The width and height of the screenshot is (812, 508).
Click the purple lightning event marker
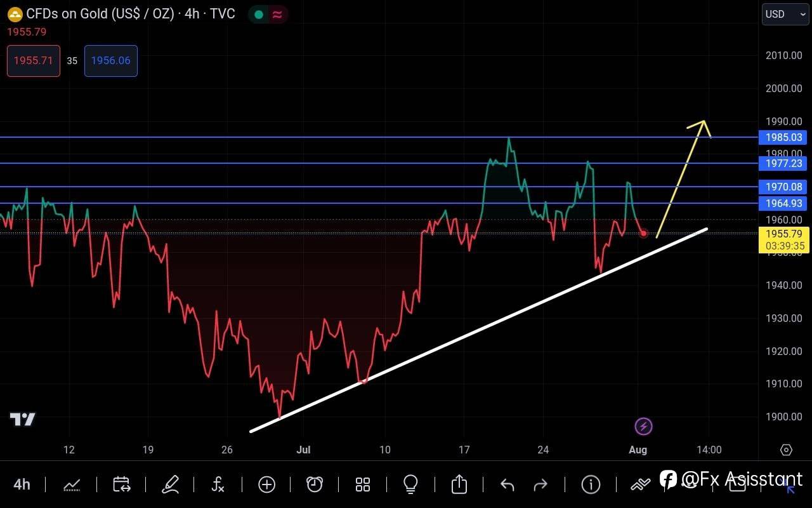pos(643,426)
